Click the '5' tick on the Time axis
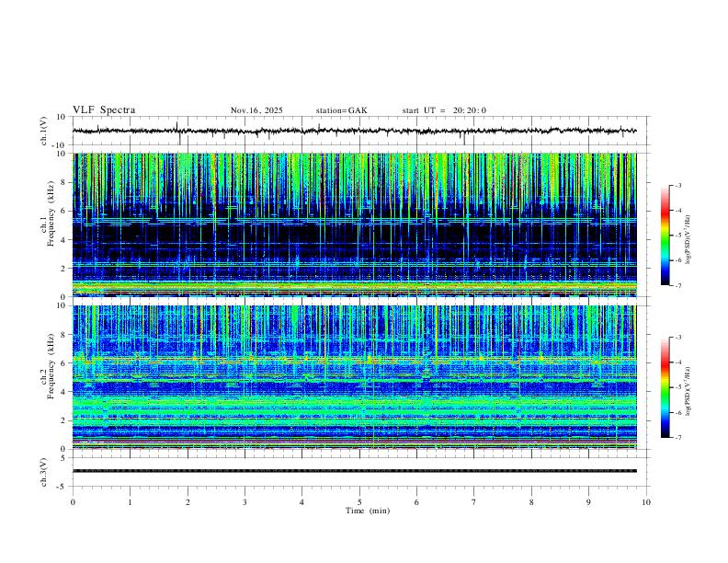Image resolution: width=728 pixels, height=563 pixels. click(359, 502)
